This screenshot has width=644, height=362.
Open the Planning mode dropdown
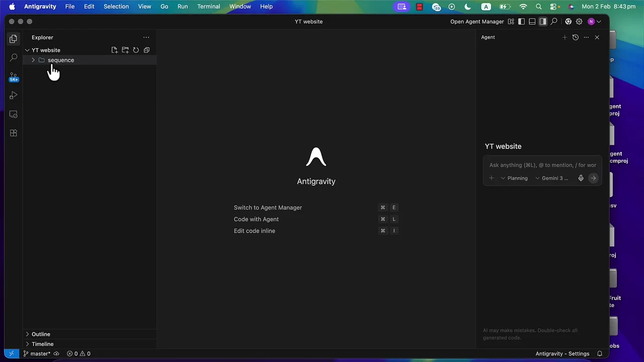coord(514,178)
